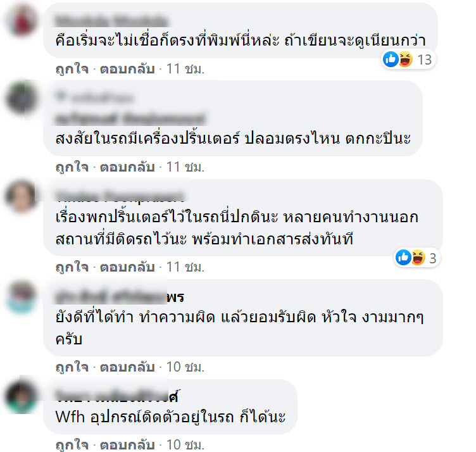The height and width of the screenshot is (452, 476).
Task: Open reaction count 13 on first comment
Action: click(x=424, y=60)
